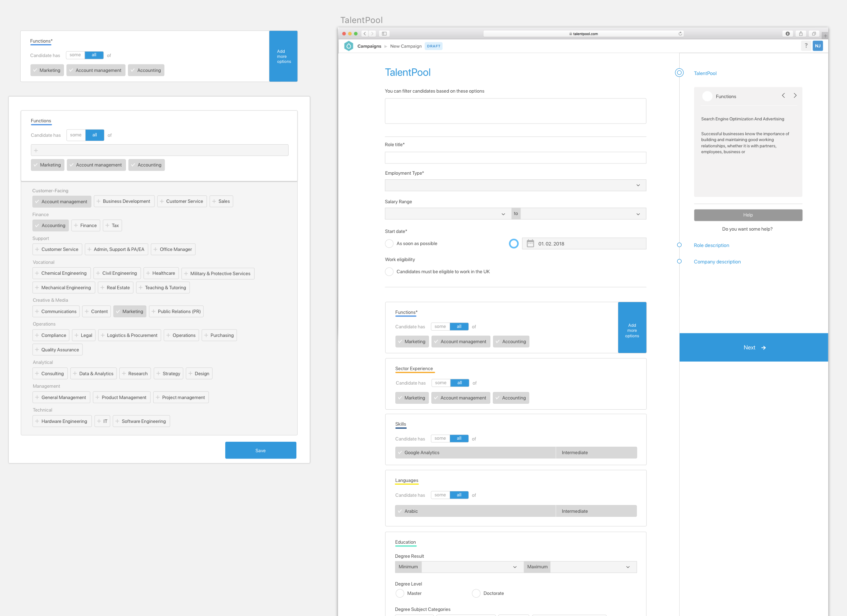The height and width of the screenshot is (616, 847).
Task: Select the Master degree level radio
Action: (x=400, y=593)
